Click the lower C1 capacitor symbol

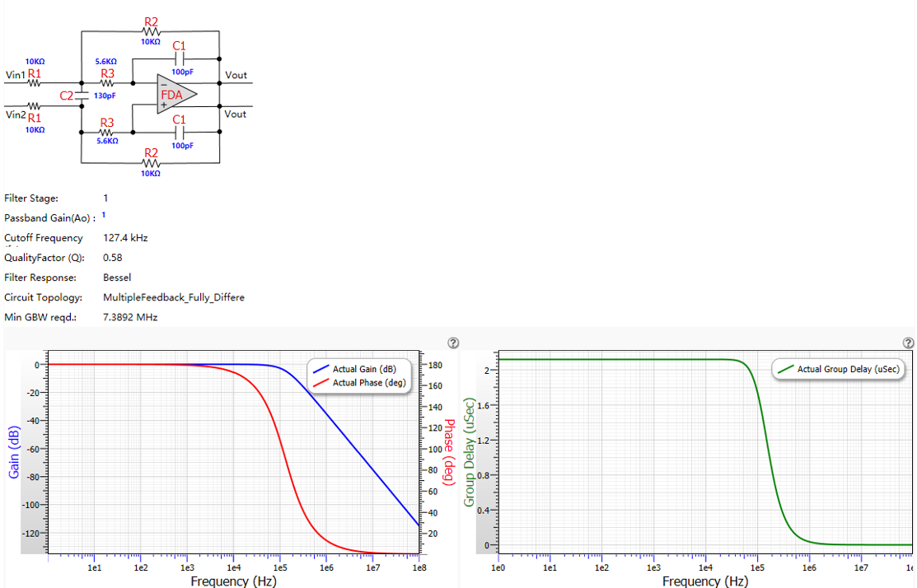tap(180, 132)
